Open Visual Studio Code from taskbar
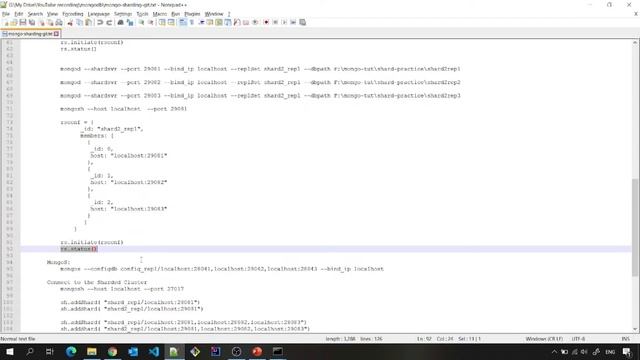This screenshot has width=640, height=360. 154,351
